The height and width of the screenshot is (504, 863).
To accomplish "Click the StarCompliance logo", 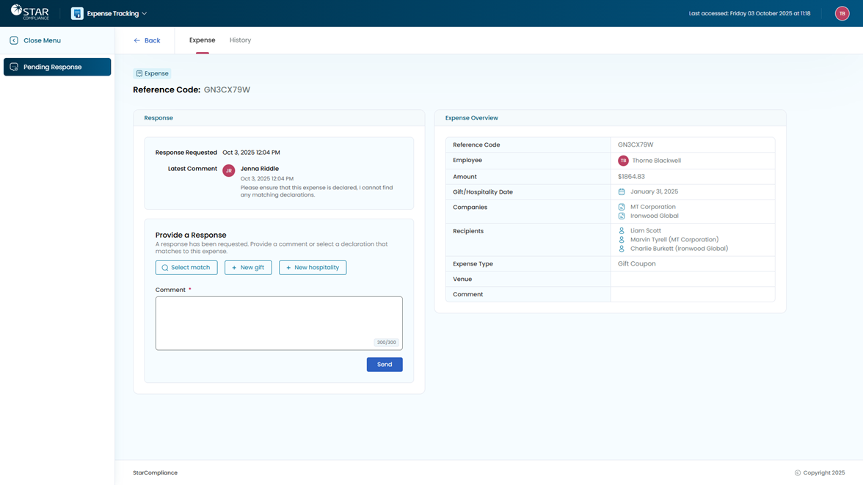I will point(29,12).
